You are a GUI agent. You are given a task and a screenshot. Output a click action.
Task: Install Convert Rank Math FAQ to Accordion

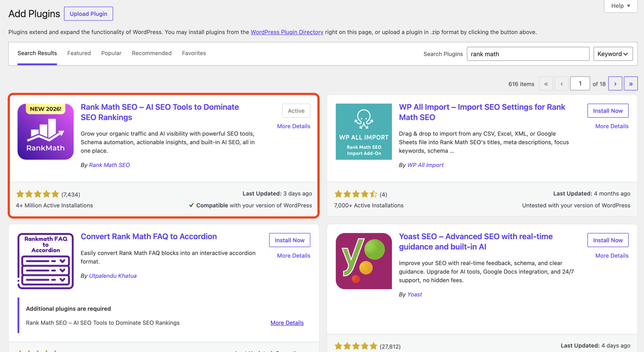290,240
